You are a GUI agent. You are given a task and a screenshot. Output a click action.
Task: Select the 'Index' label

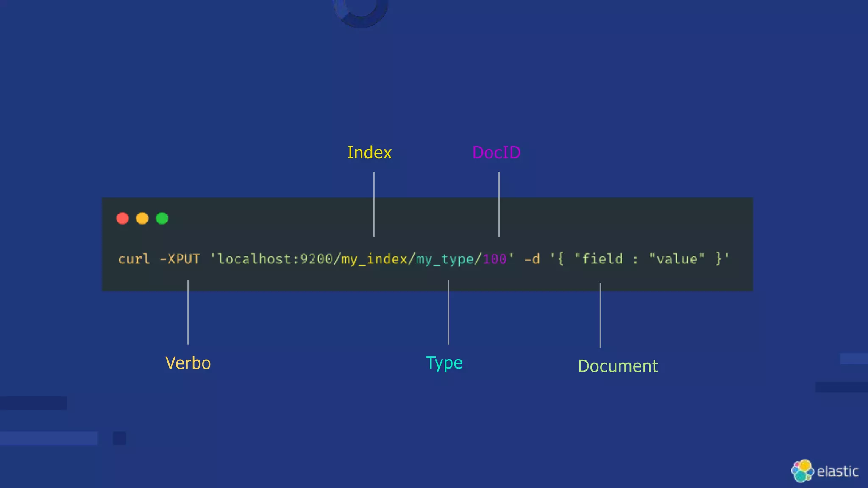point(369,152)
